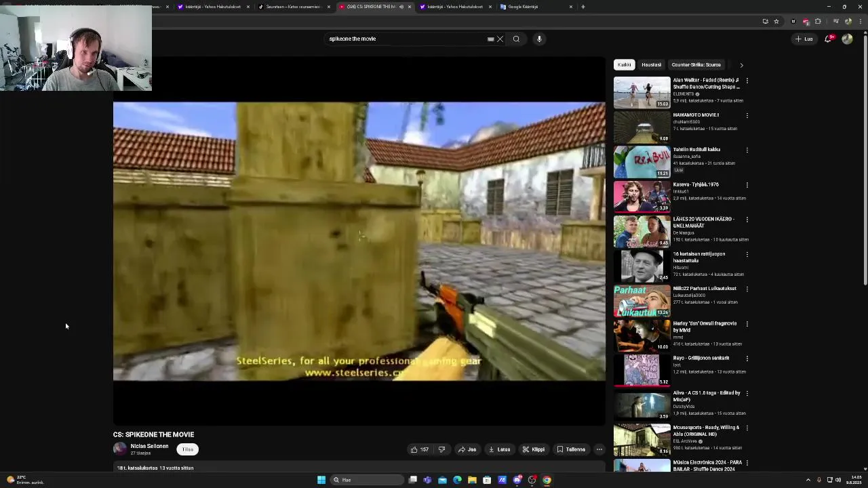Open options for HAWAMOTO MOVIE I

pos(747,115)
